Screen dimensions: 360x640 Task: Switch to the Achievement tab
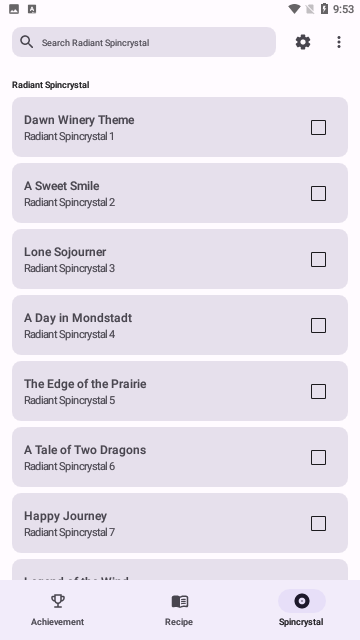[58, 608]
